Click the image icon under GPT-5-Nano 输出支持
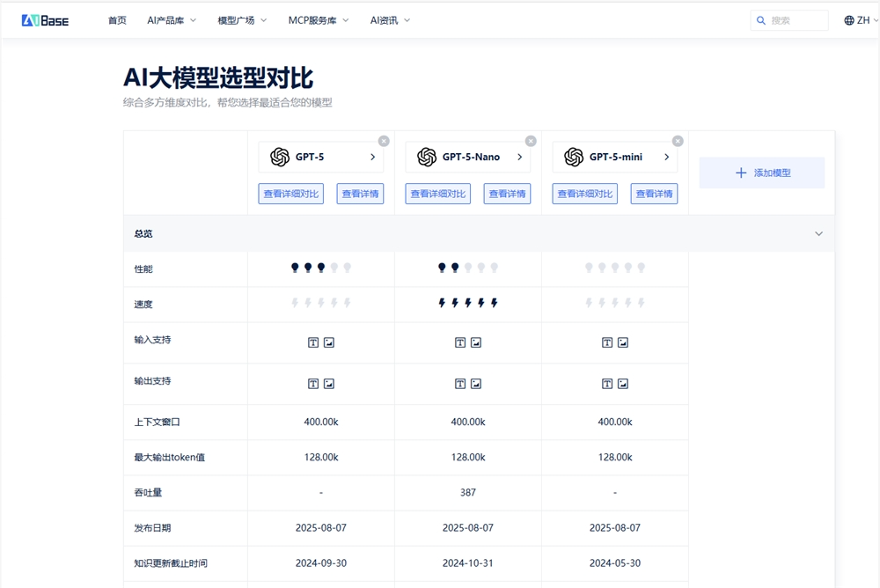 point(476,384)
